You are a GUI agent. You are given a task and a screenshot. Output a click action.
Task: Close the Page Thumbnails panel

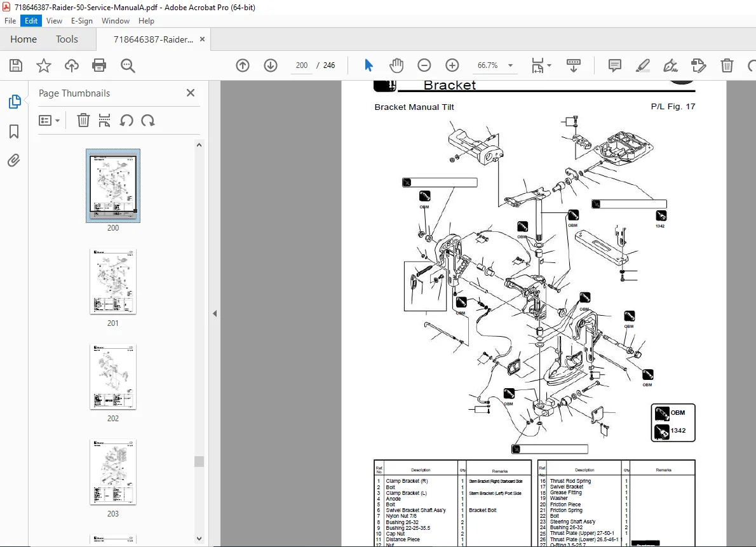191,93
